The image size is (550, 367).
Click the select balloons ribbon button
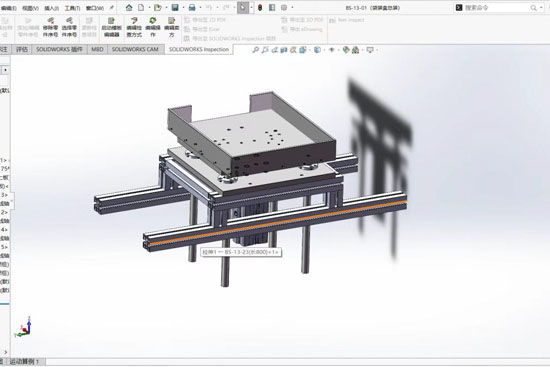pyautogui.click(x=69, y=28)
